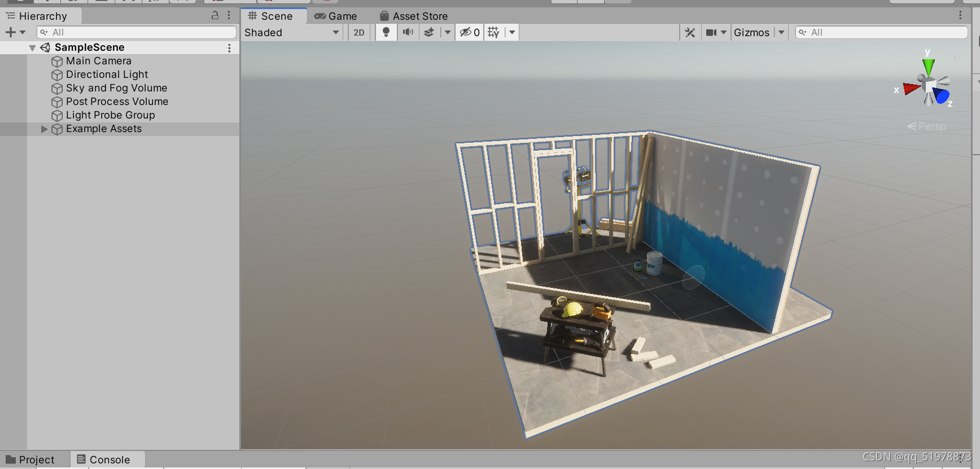
Task: Click the Scene view search field
Action: 881,32
